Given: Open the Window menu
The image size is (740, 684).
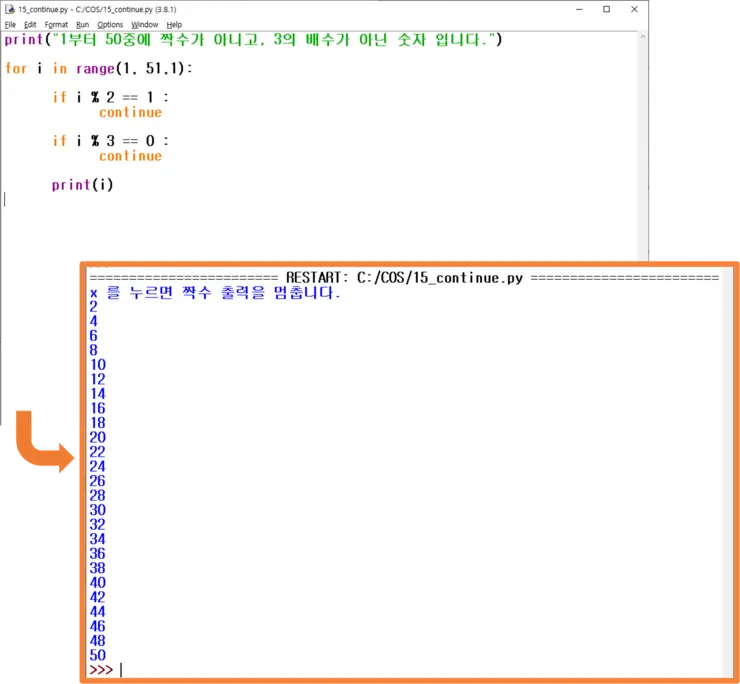Looking at the screenshot, I should [144, 25].
